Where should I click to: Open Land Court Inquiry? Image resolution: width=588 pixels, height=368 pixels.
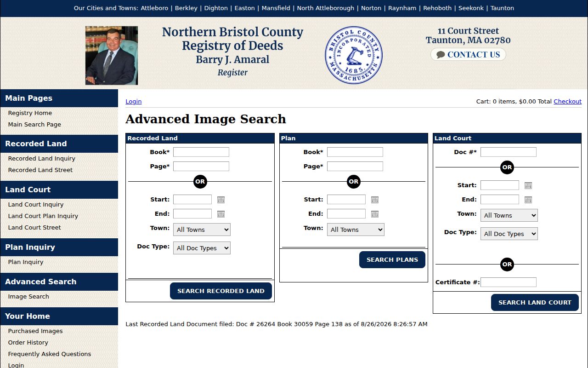tap(36, 204)
